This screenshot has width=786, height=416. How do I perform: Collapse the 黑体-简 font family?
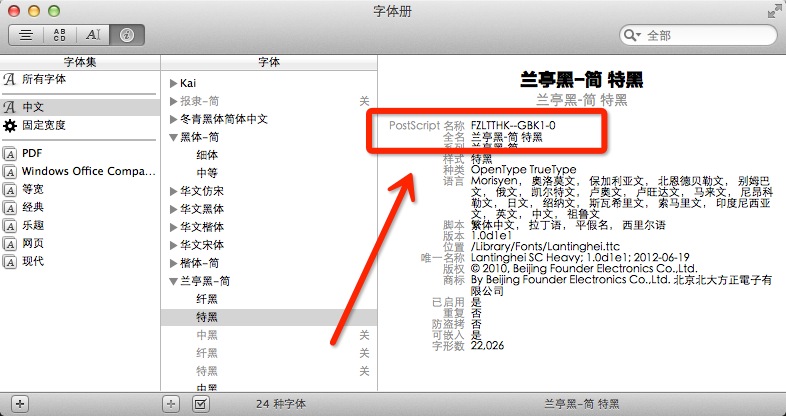[x=173, y=137]
